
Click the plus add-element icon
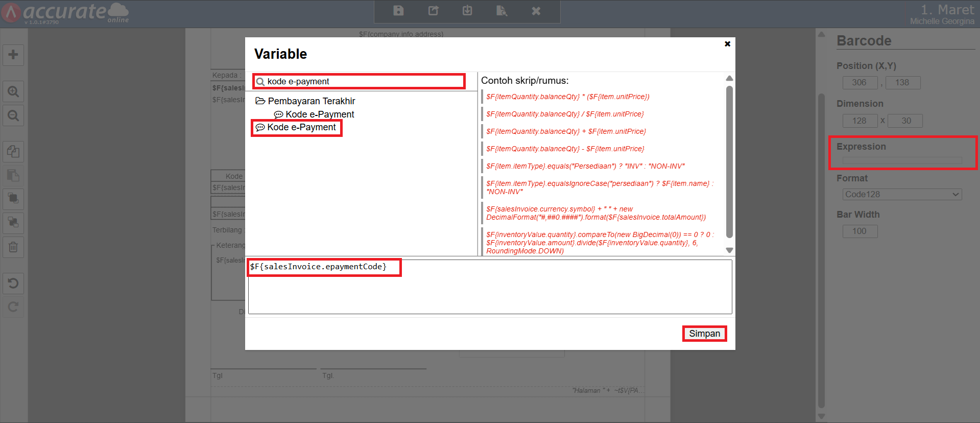tap(13, 55)
